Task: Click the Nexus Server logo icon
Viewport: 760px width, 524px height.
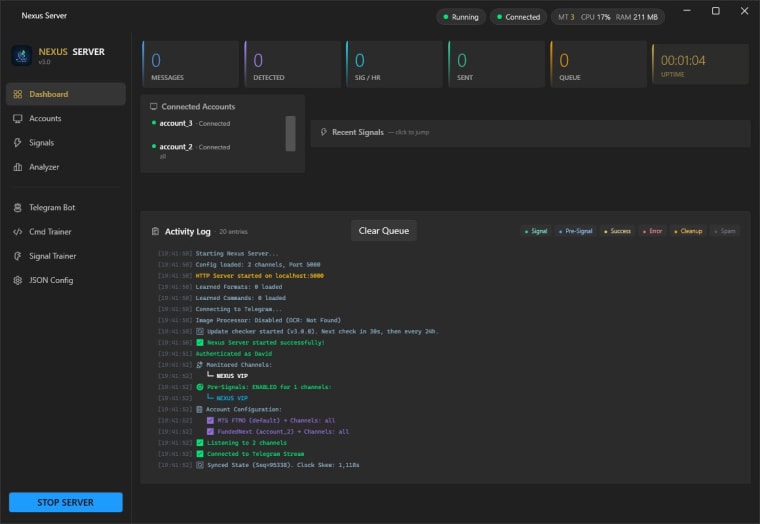Action: pos(21,56)
